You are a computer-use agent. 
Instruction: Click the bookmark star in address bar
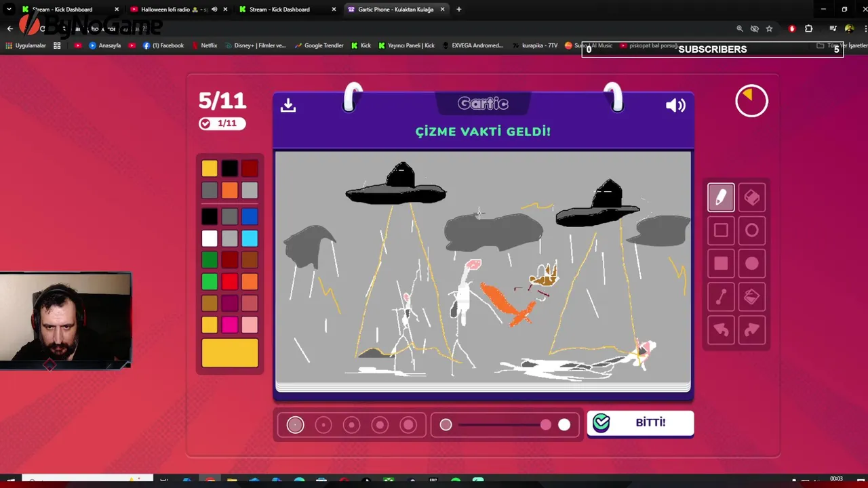[769, 28]
